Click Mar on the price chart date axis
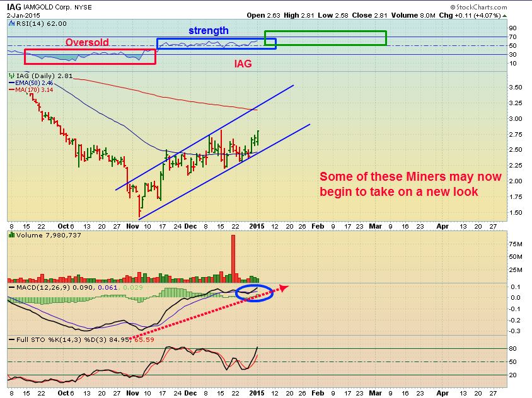 point(375,226)
